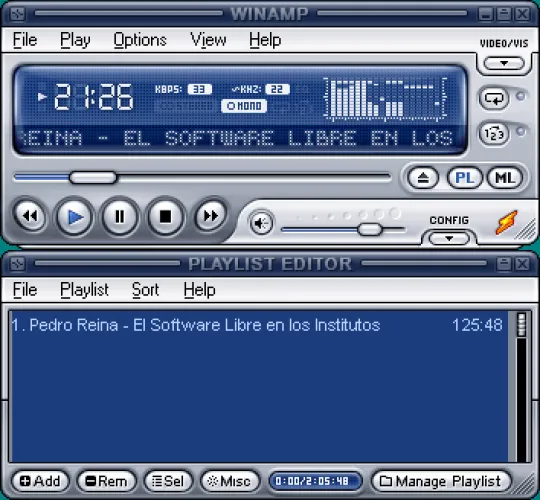This screenshot has width=540, height=500.
Task: Open the File menu in Winamp main window
Action: (25, 40)
